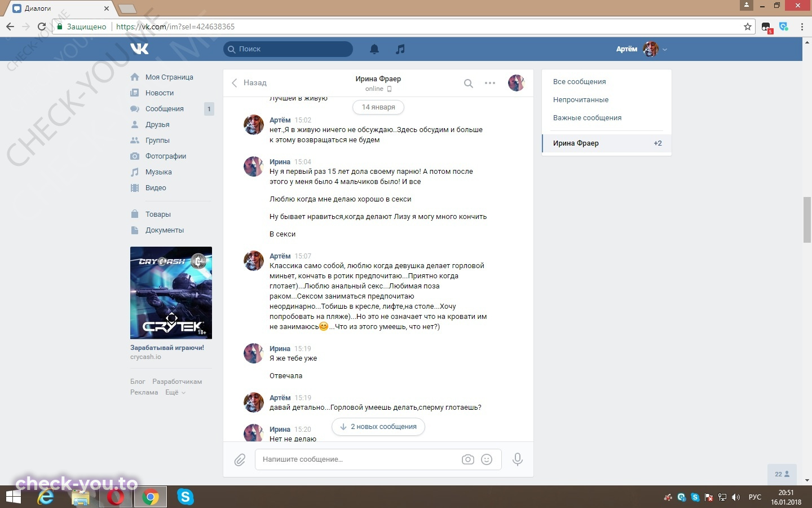Screen dimensions: 812x508
Task: Open the notifications bell
Action: point(374,49)
